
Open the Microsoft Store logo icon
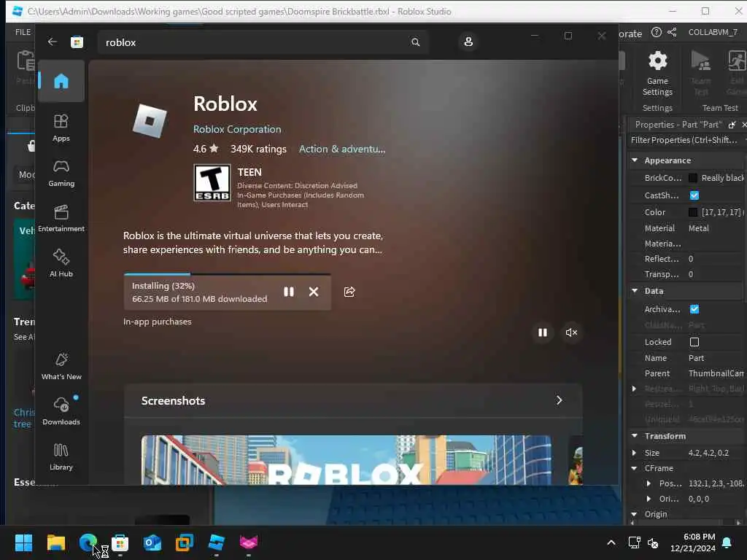click(77, 42)
